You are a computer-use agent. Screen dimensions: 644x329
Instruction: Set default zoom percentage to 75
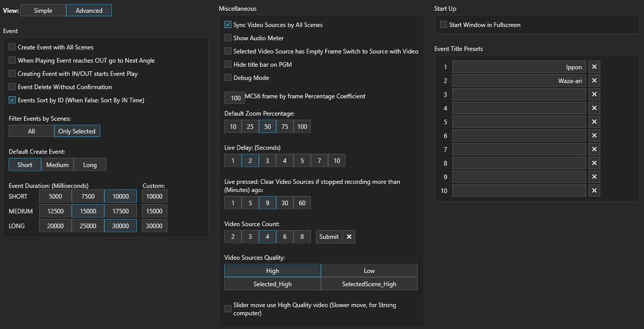(285, 126)
